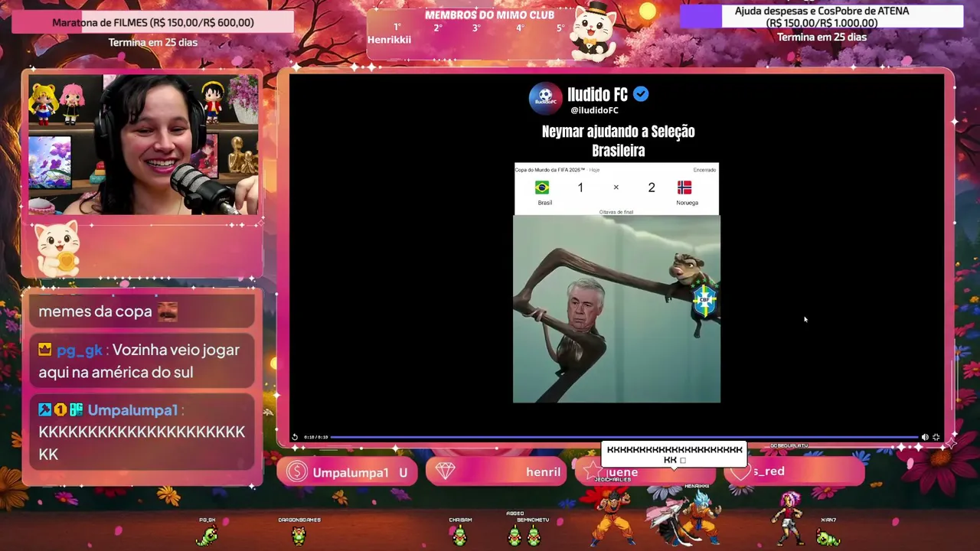
Task: Exit fullscreen using the collapse icon
Action: pos(936,437)
